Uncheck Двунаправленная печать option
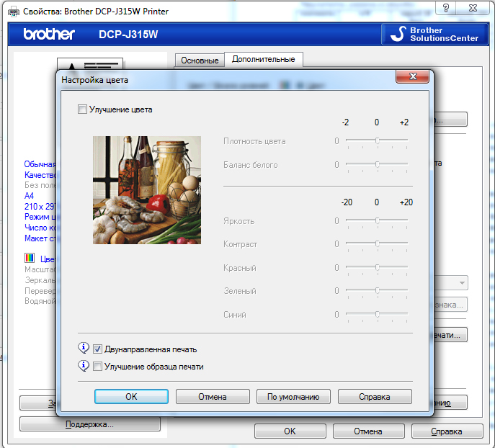This screenshot has height=448, width=495. click(x=98, y=349)
